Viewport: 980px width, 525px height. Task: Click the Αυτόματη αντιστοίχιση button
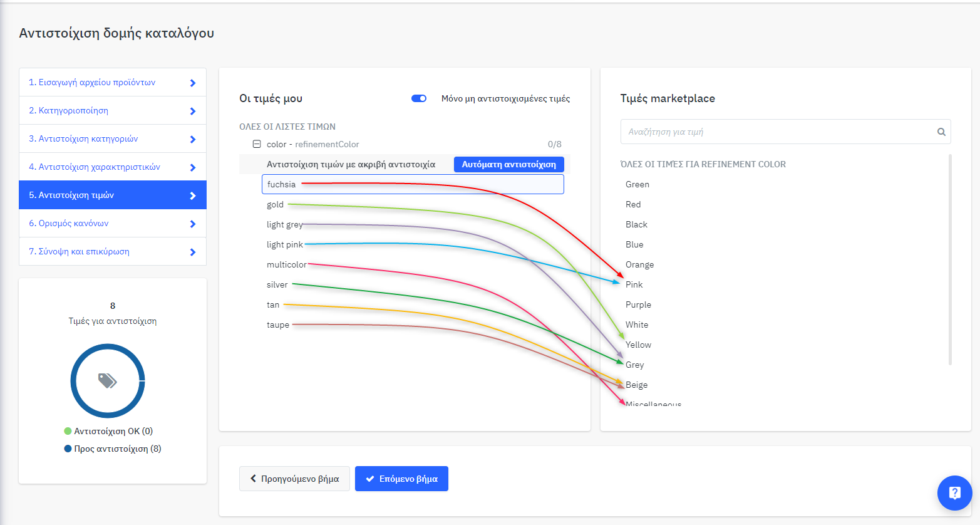point(508,164)
